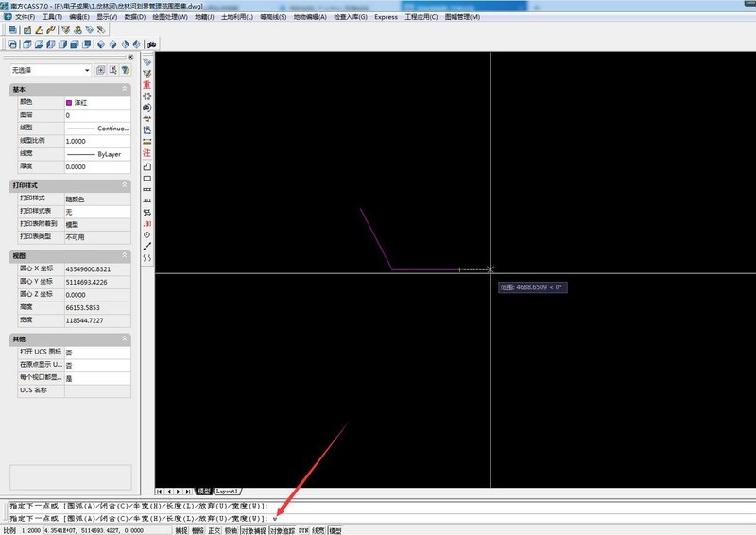Image resolution: width=756 pixels, height=535 pixels.
Task: Switch to the 模型 model tab
Action: pos(204,492)
